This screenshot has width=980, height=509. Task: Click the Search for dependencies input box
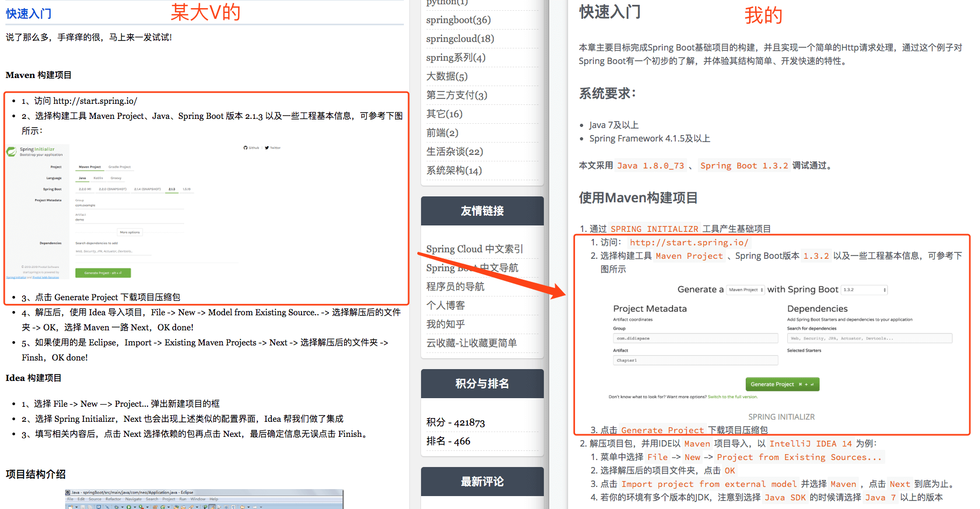pos(870,338)
